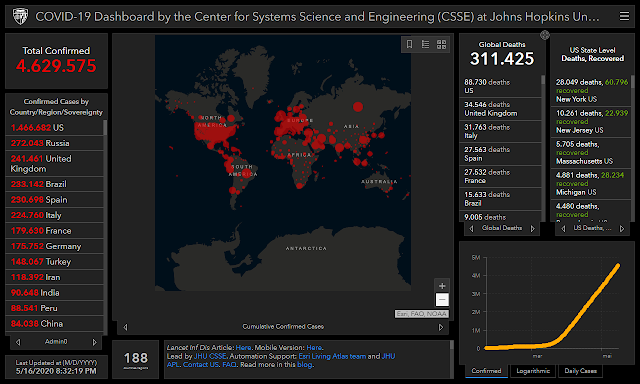The width and height of the screenshot is (640, 384).
Task: Select 230.698 Spain row
Action: tap(54, 200)
